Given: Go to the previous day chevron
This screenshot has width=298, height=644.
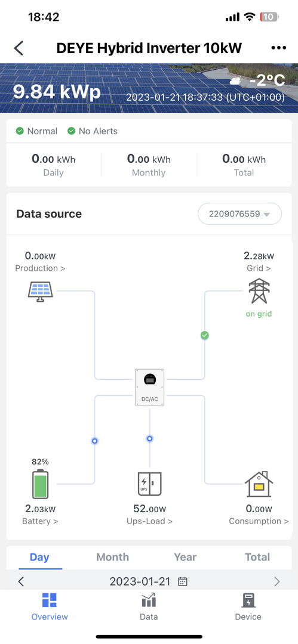Looking at the screenshot, I should [21, 581].
